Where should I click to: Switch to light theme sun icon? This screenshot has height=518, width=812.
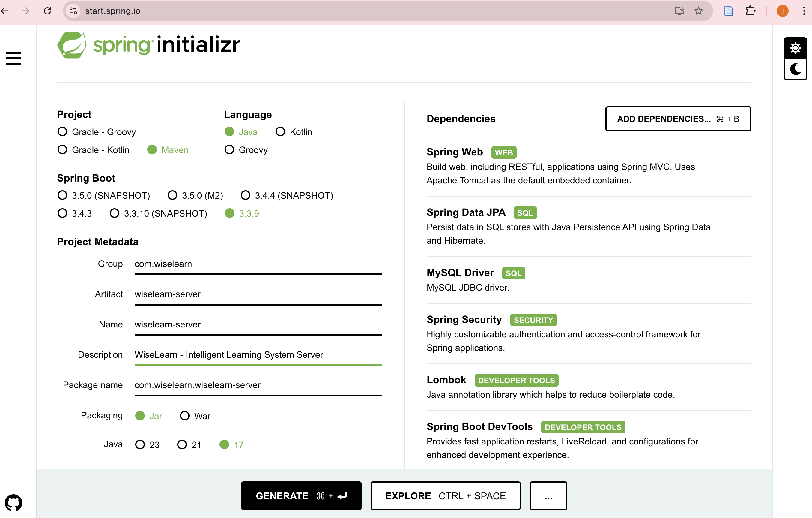point(795,48)
